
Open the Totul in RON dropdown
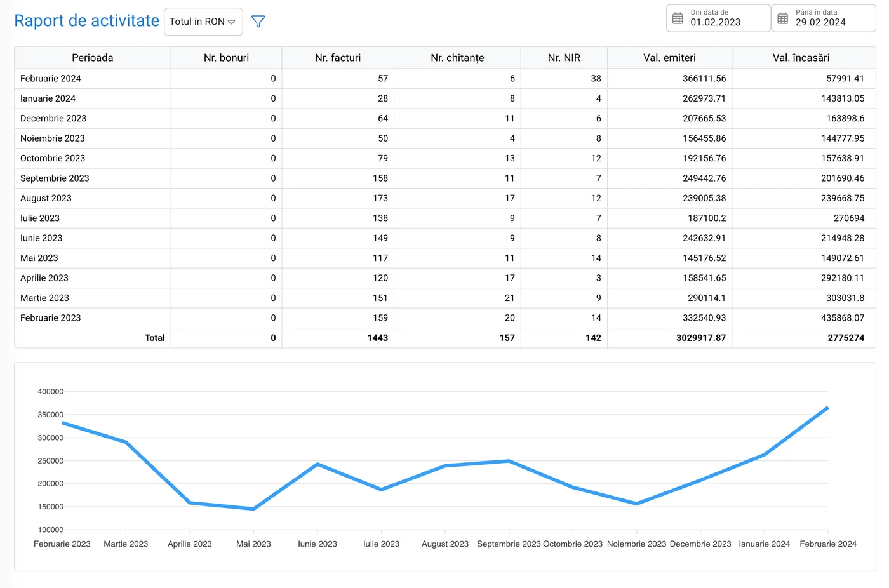(x=203, y=22)
